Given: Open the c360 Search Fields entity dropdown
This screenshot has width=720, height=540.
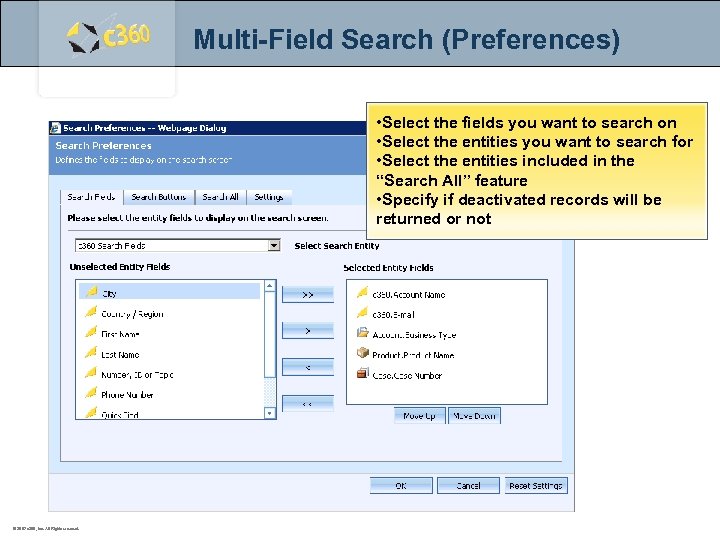Looking at the screenshot, I should (x=177, y=246).
